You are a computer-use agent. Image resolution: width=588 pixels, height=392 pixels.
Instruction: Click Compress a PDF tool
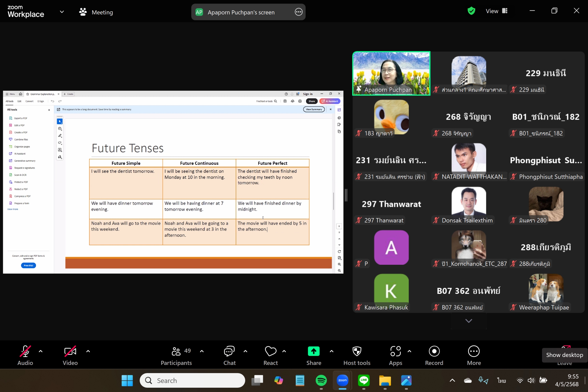[20, 196]
